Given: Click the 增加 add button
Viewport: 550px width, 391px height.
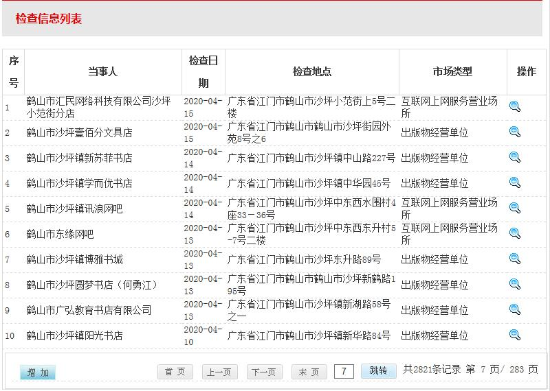Looking at the screenshot, I should [38, 372].
